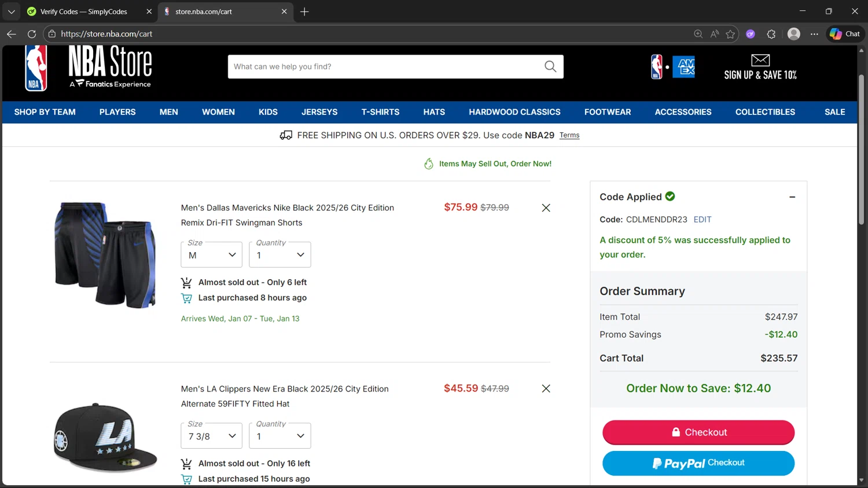This screenshot has width=868, height=488.
Task: Open the Players menu
Action: (x=117, y=112)
